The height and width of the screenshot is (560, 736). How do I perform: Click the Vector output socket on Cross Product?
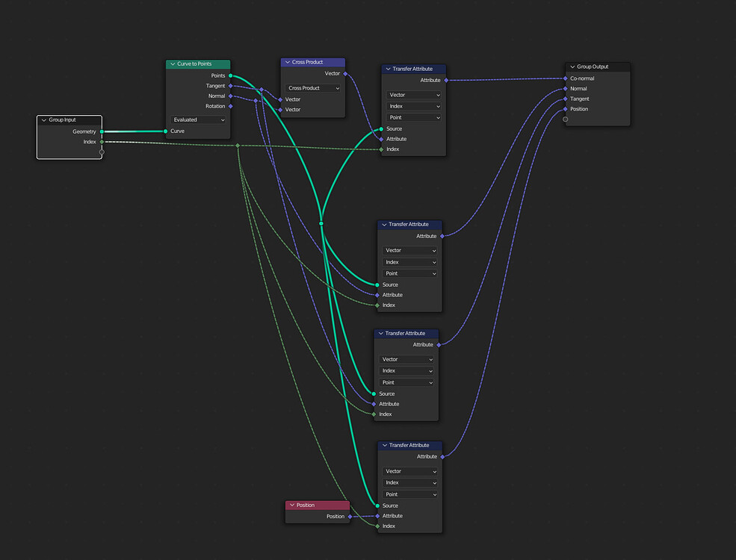click(344, 73)
